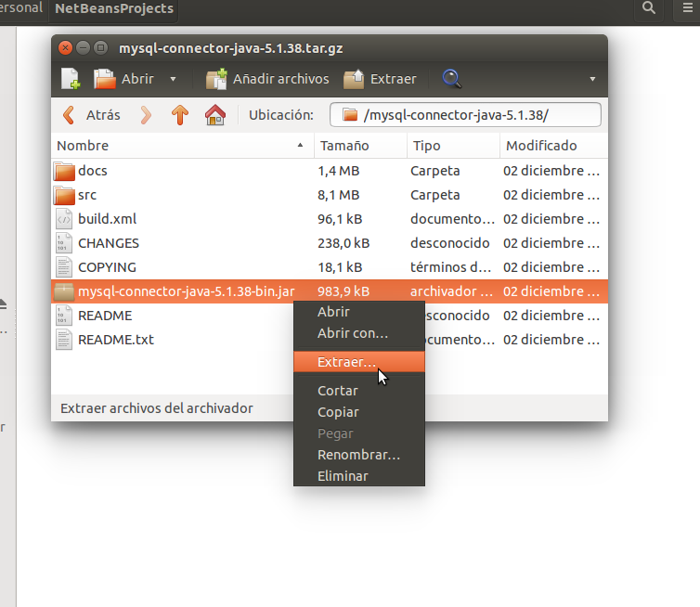The width and height of the screenshot is (700, 607).
Task: Choose Abrir con... in context menu
Action: [x=359, y=333]
